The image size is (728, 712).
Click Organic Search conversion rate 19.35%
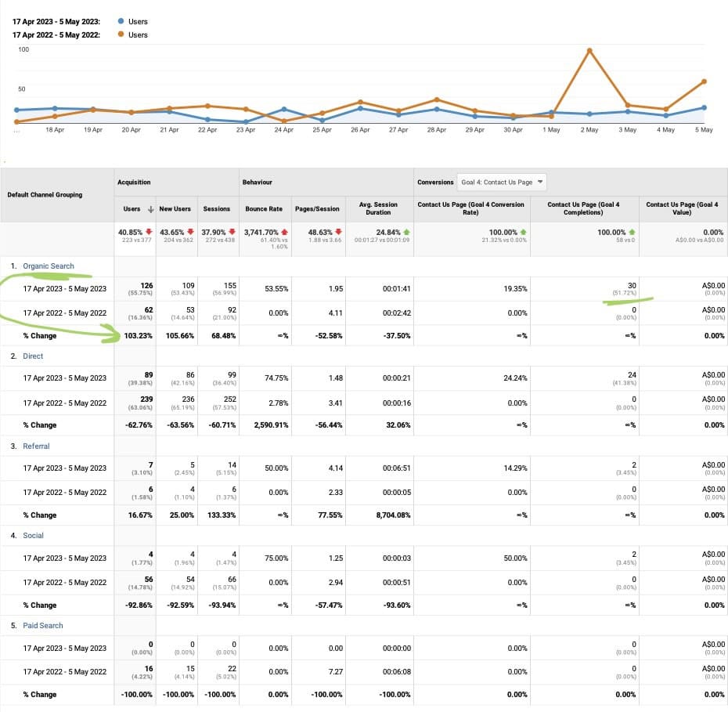[x=515, y=289]
